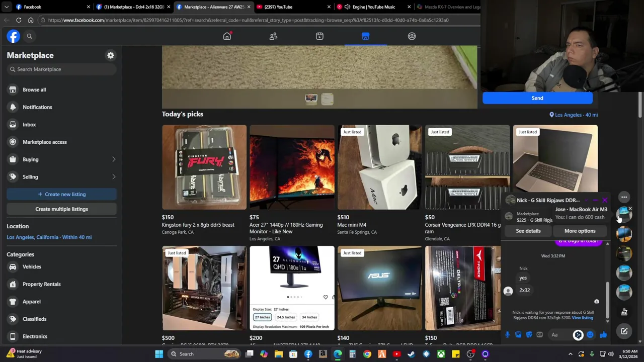Open Marketplace Notifications
Screen dimensions: 644x362
(62, 107)
